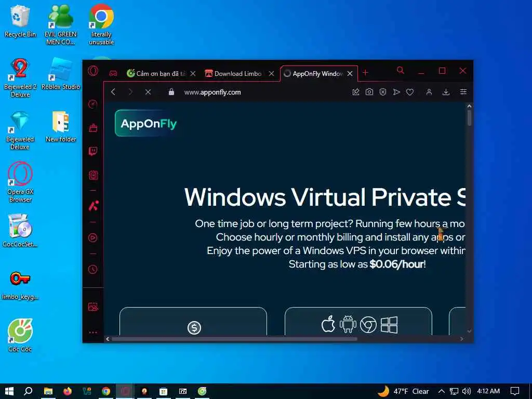532x399 pixels.
Task: Open 7-Zip from the taskbar
Action: [183, 391]
